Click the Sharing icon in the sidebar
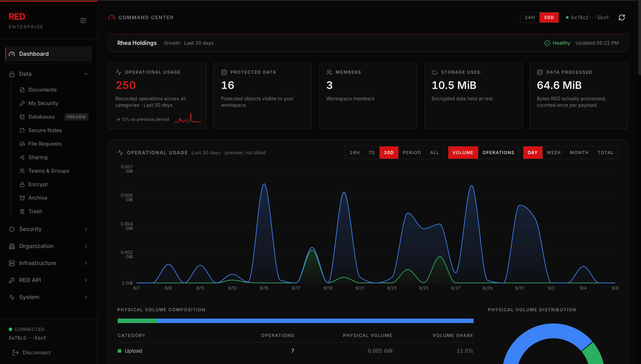 coord(22,157)
